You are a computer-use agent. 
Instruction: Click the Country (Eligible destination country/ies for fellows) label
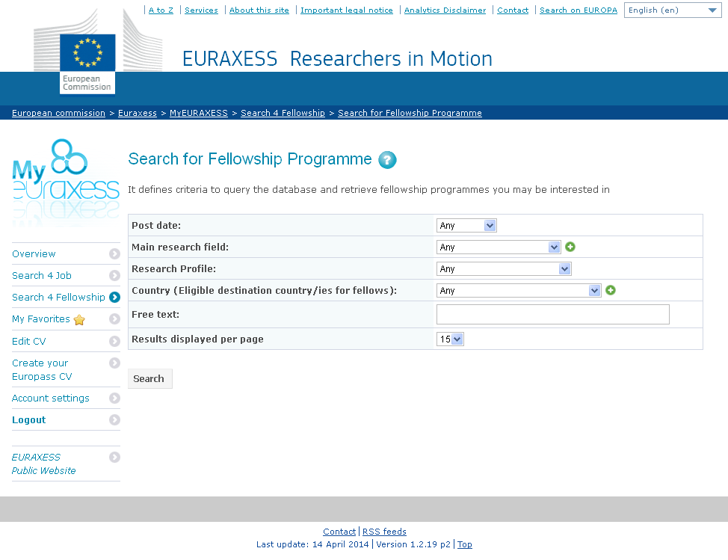pos(264,291)
